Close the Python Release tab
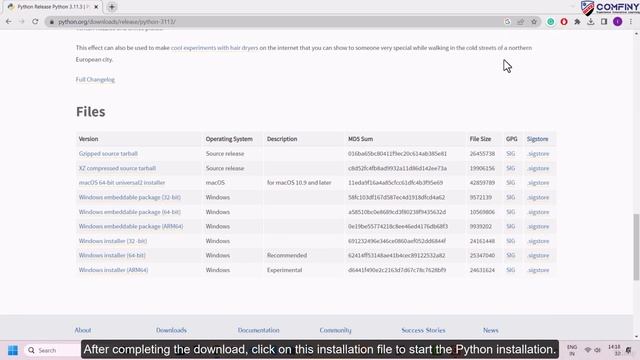 pos(96,7)
